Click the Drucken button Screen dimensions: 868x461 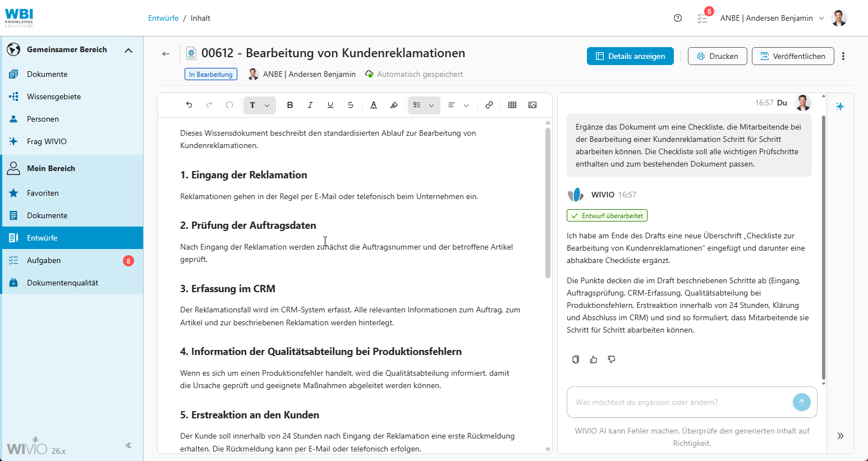coord(717,56)
